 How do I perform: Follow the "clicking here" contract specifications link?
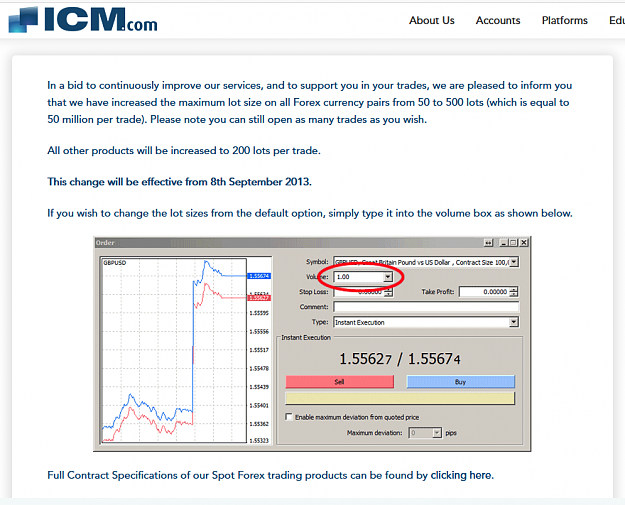[x=462, y=475]
